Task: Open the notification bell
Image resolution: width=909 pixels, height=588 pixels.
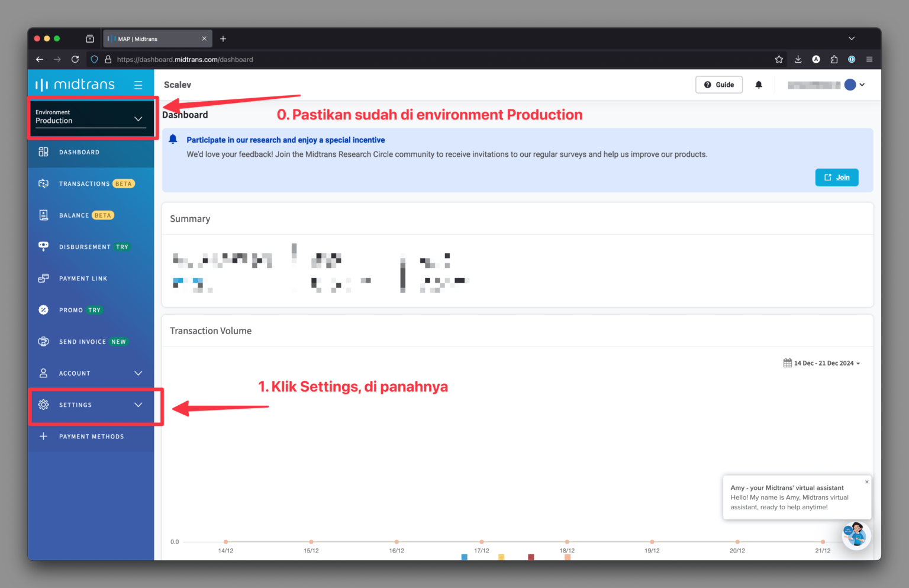Action: click(759, 85)
